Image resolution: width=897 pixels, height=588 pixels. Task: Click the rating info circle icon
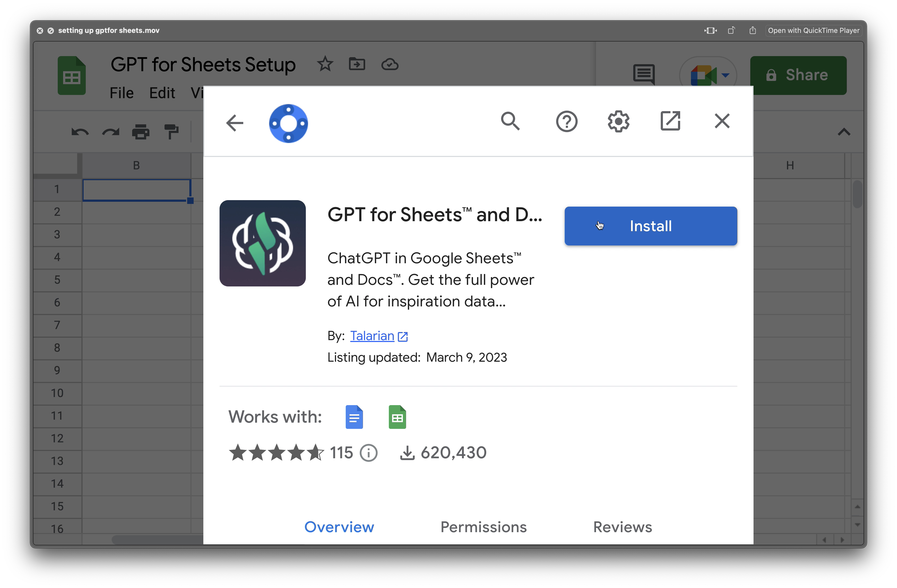pyautogui.click(x=368, y=453)
